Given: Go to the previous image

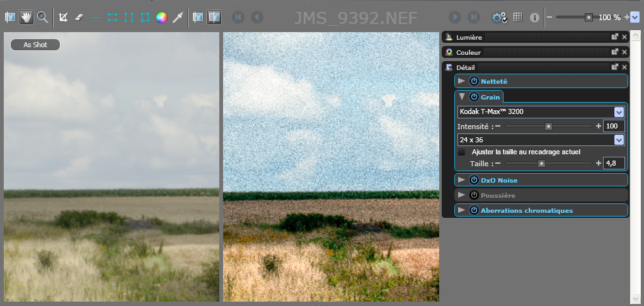Looking at the screenshot, I should 257,17.
